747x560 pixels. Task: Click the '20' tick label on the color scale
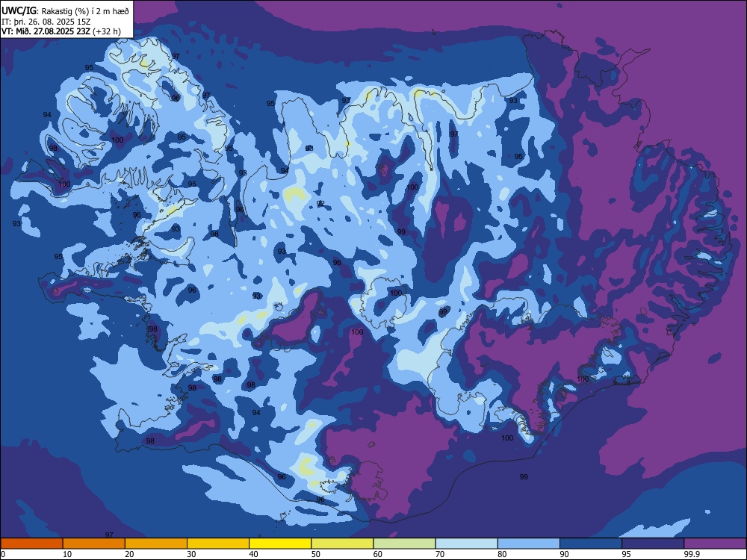click(129, 554)
